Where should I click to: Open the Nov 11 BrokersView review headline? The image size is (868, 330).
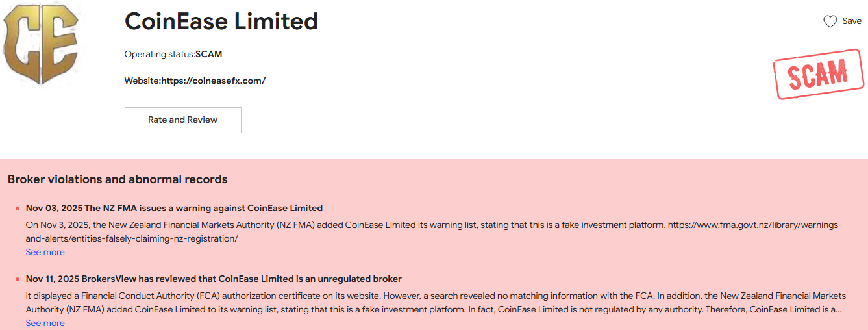214,279
